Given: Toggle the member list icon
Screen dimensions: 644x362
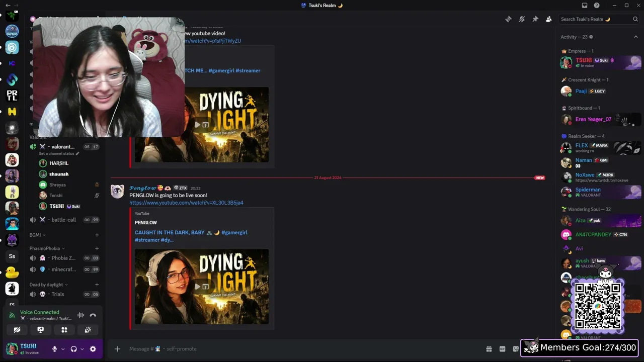Looking at the screenshot, I should pyautogui.click(x=548, y=19).
